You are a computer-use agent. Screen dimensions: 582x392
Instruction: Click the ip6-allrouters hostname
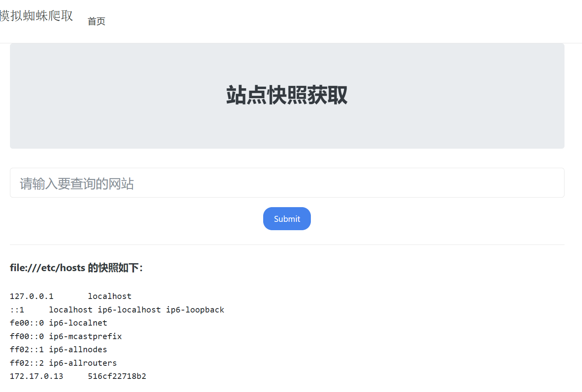tap(83, 363)
